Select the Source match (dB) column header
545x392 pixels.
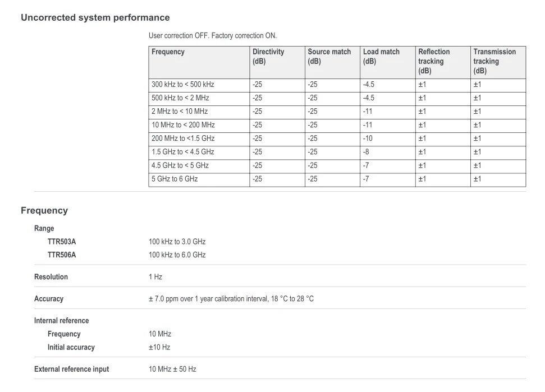(x=332, y=62)
